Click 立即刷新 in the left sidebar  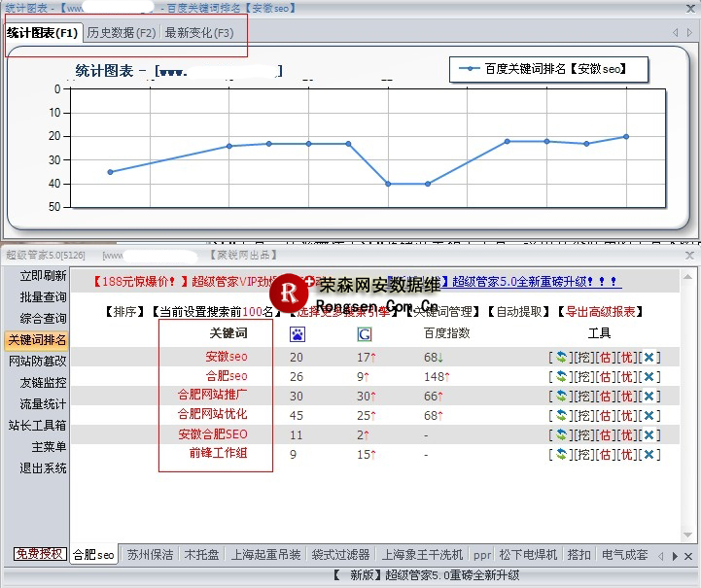[44, 276]
